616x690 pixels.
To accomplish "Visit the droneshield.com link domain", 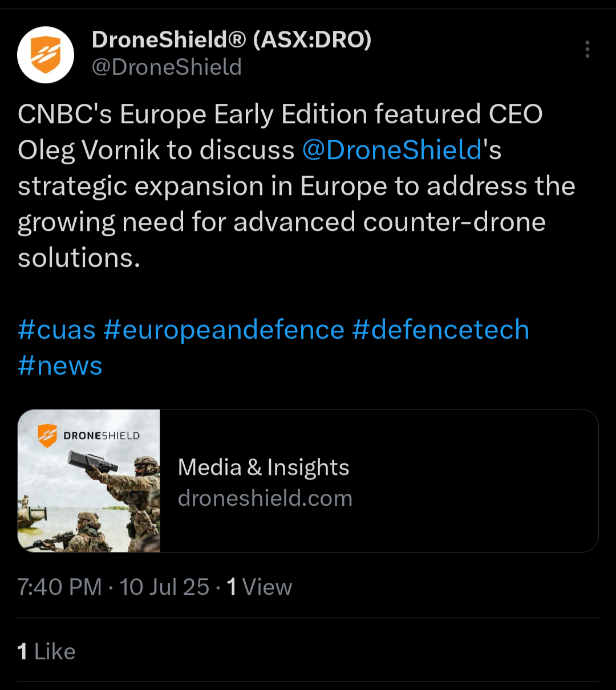I will [x=265, y=498].
